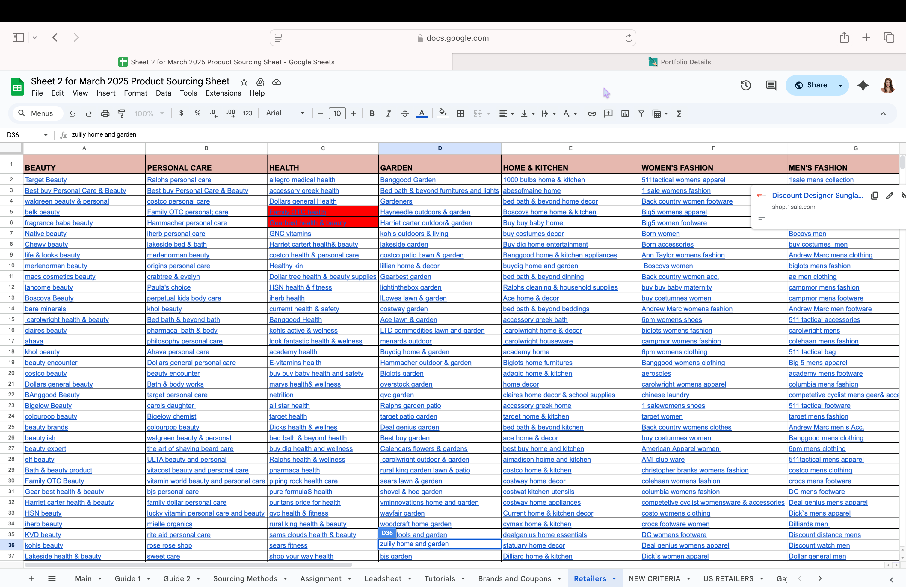Print the spreadsheet with printer icon
Screen dimensions: 906x588
pos(105,114)
